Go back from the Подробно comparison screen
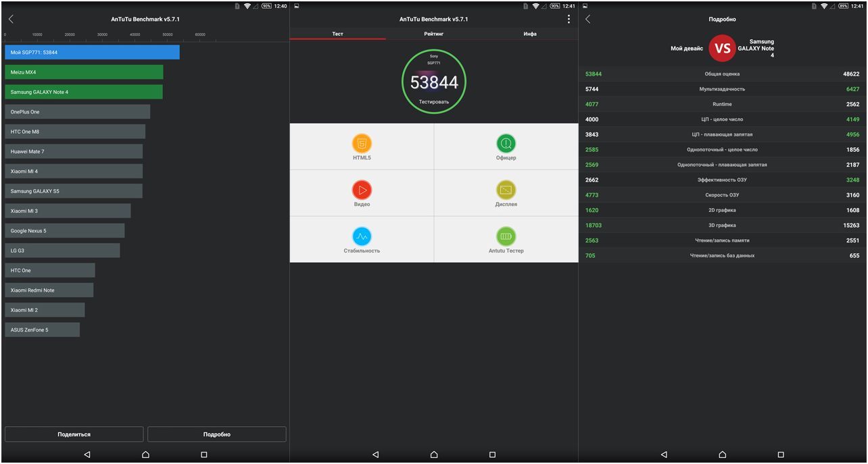Screen dimensions: 868x464 587,20
